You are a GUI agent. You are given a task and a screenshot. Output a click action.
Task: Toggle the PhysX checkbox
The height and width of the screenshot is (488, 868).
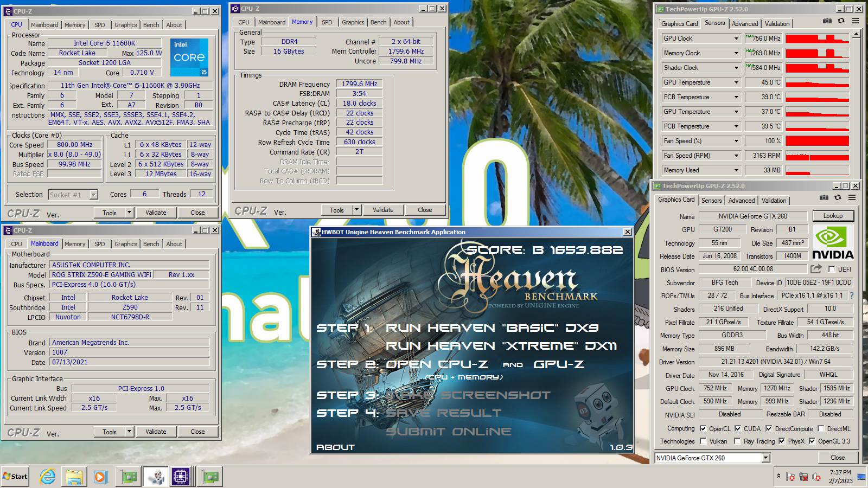pyautogui.click(x=781, y=441)
